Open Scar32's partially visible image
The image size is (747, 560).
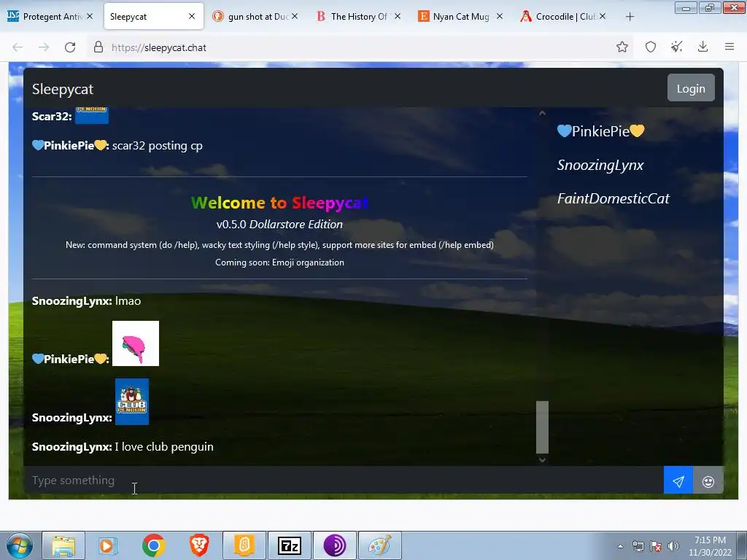92,115
